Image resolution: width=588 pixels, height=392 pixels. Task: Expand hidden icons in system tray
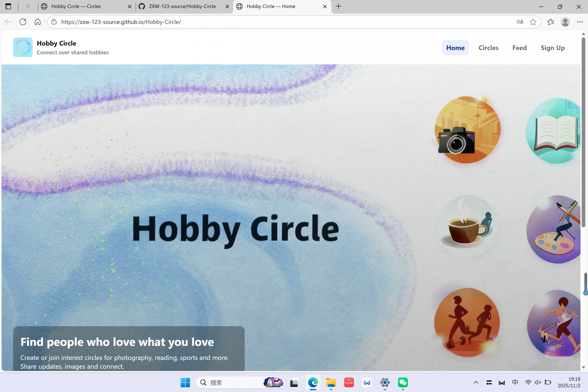pos(476,382)
